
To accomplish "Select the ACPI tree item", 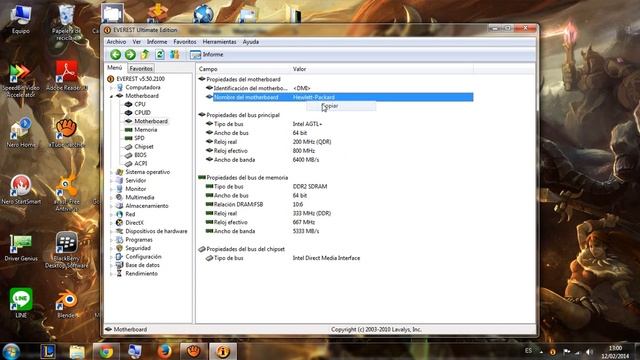I will [x=140, y=163].
